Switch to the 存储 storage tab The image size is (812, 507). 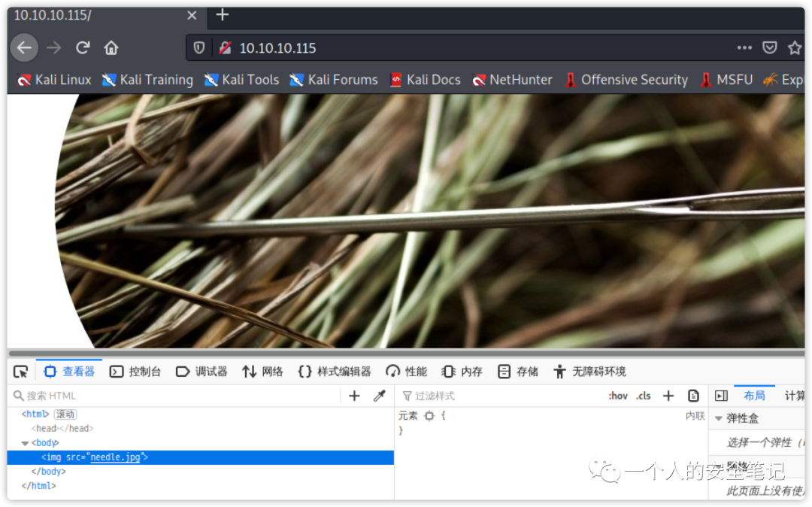518,372
